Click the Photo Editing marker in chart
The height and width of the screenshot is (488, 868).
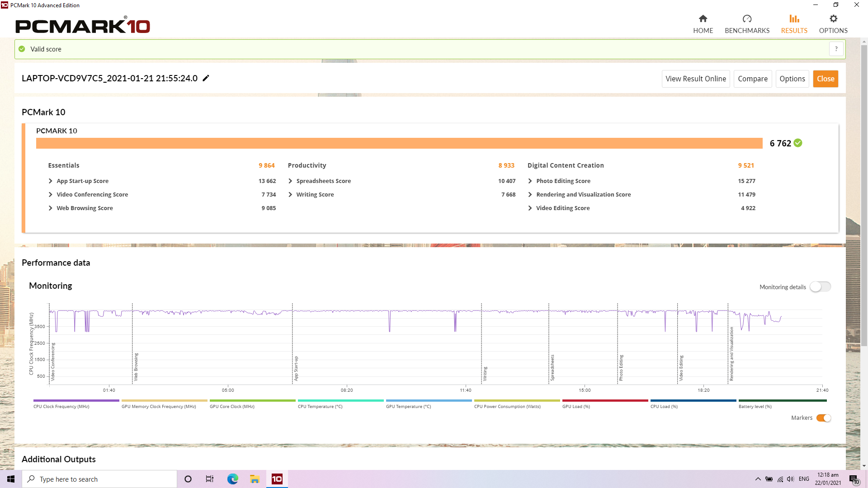[x=621, y=367]
